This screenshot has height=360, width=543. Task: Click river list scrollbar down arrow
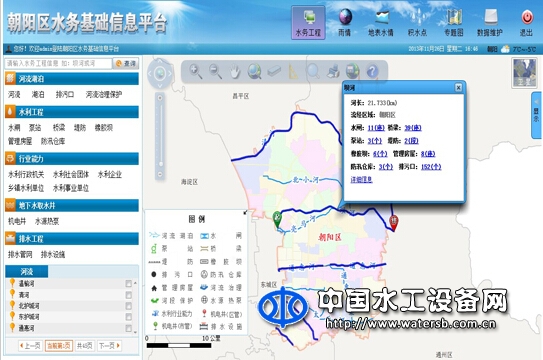point(135,332)
